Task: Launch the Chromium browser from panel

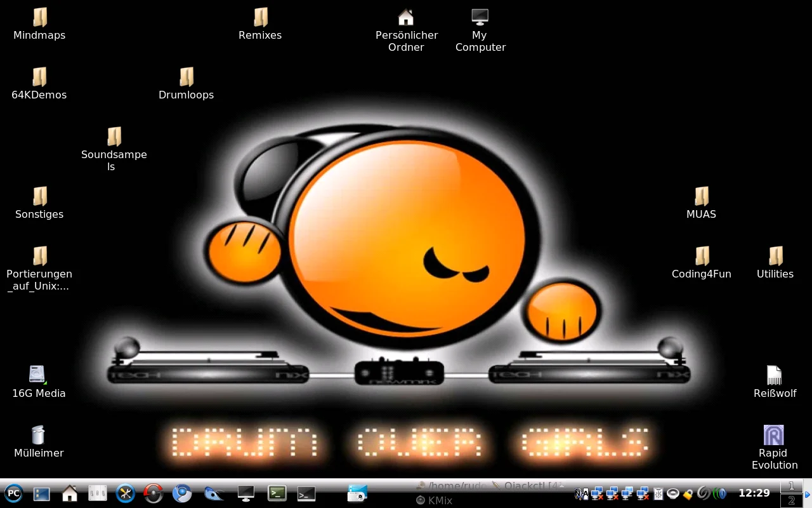Action: (x=182, y=493)
